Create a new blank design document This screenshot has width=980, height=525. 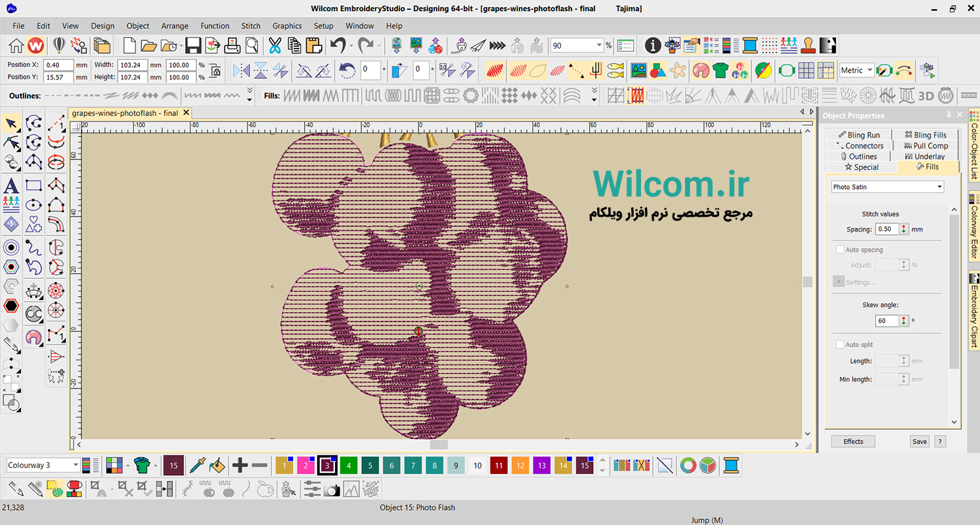coord(130,45)
